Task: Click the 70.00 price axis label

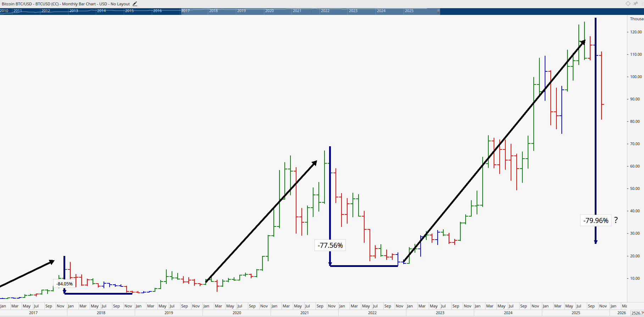Action: tap(635, 144)
